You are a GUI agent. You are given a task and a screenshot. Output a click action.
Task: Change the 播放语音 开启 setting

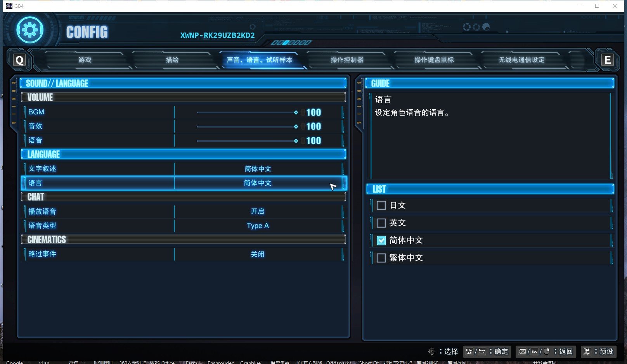[x=258, y=211]
